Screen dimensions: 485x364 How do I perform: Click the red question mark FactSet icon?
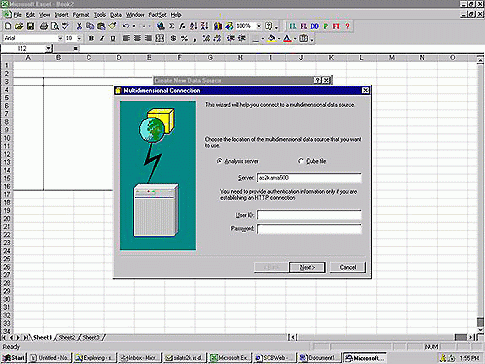347,26
